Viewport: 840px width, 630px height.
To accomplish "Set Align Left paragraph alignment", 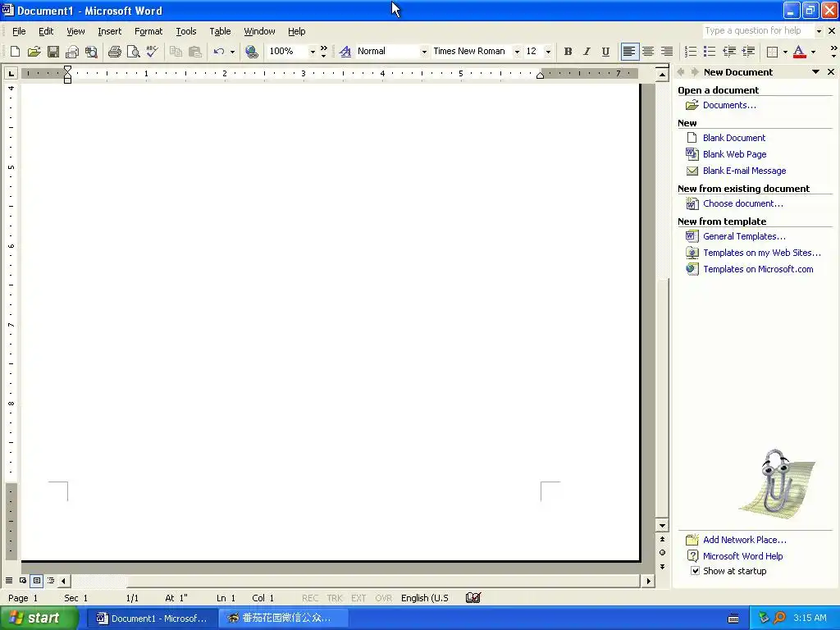I will [629, 52].
